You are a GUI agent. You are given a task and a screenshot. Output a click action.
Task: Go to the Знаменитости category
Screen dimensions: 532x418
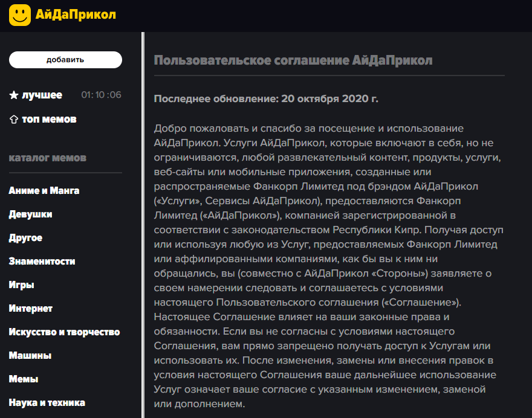coord(42,262)
